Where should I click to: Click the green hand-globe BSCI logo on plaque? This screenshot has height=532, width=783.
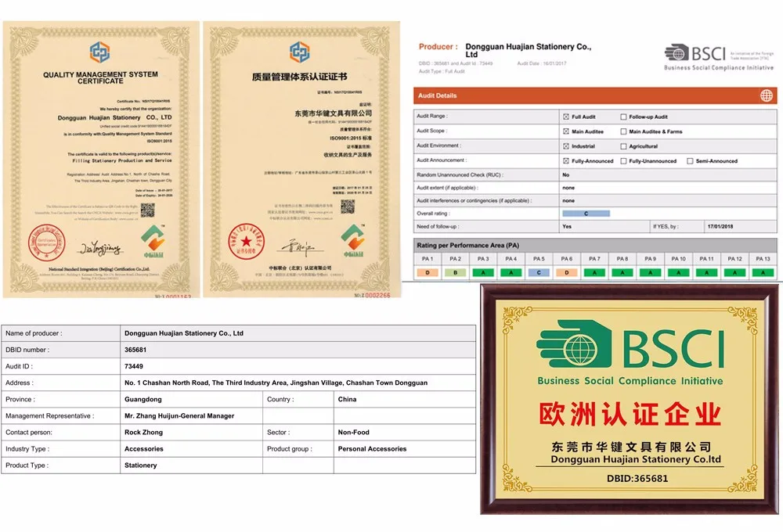630,344
